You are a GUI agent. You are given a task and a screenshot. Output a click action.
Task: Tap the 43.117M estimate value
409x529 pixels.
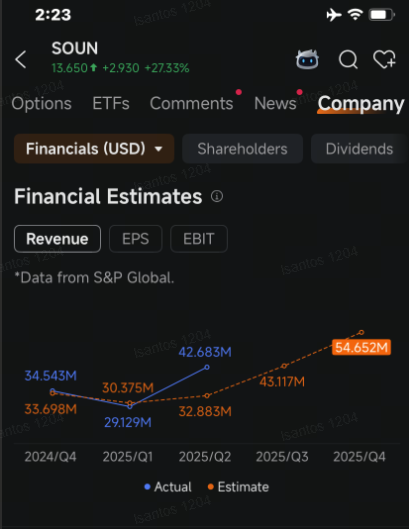click(282, 382)
